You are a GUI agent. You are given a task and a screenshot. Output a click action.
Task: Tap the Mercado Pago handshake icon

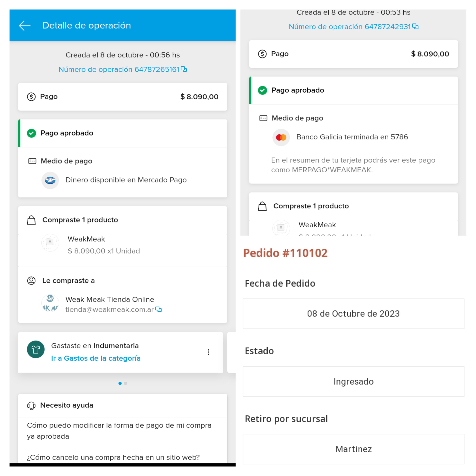pyautogui.click(x=50, y=180)
